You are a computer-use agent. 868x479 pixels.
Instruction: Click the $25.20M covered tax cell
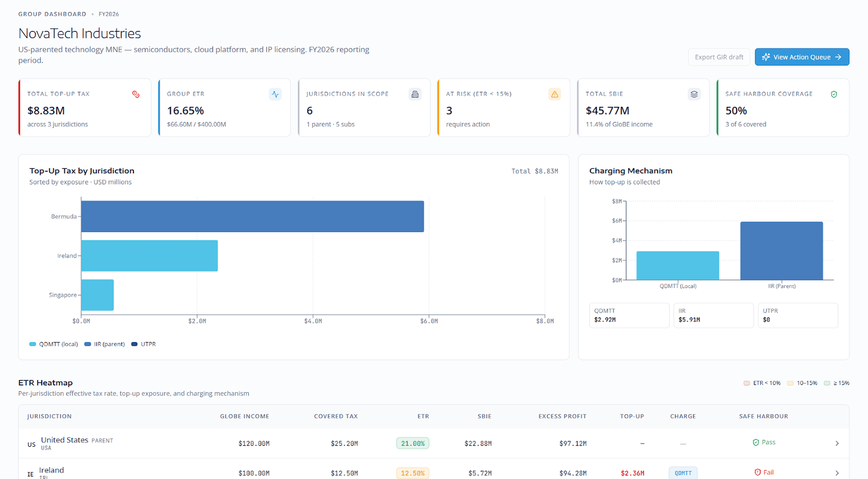click(x=344, y=443)
